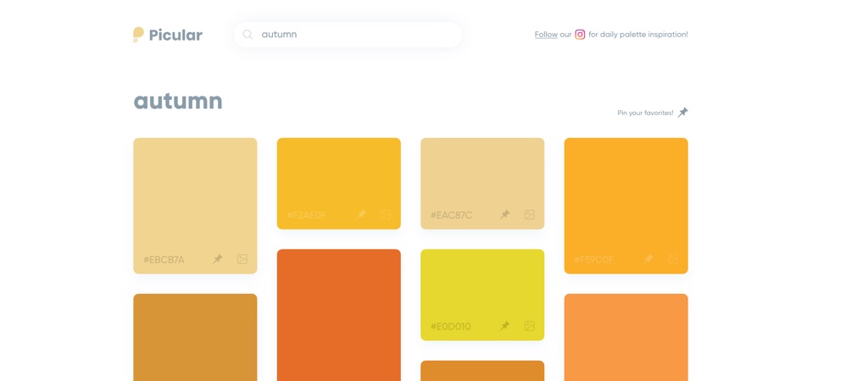Show image for #E0D010 swatch
This screenshot has height=381, width=868.
(x=529, y=326)
